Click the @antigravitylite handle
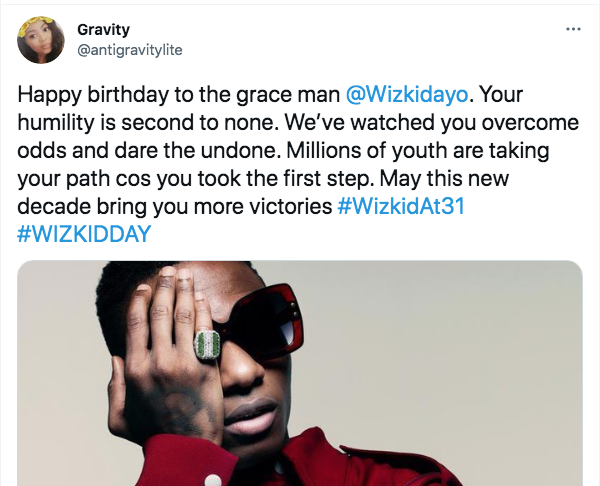The width and height of the screenshot is (600, 486). pyautogui.click(x=129, y=48)
